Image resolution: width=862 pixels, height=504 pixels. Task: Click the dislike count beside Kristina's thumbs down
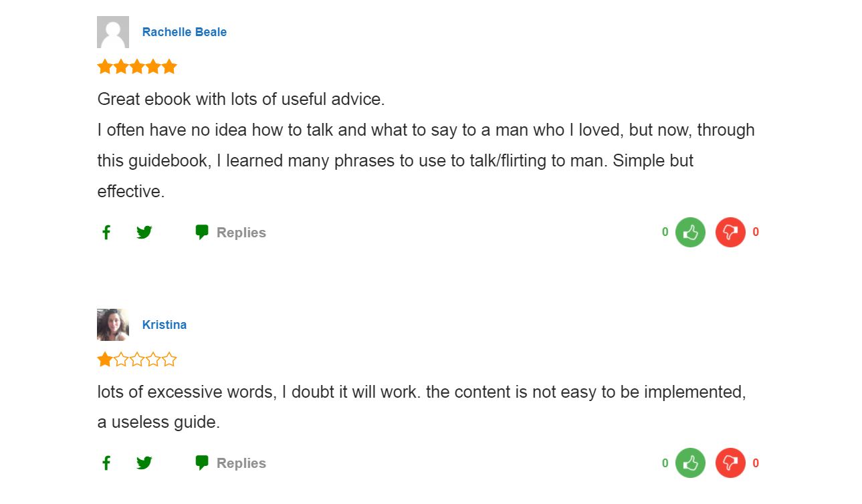click(756, 463)
